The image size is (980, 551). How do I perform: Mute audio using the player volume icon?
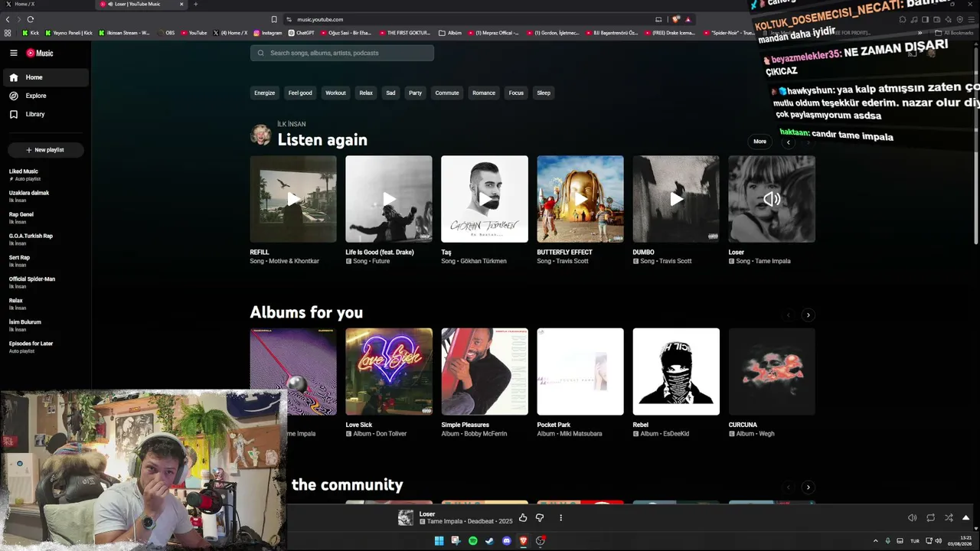tap(912, 518)
